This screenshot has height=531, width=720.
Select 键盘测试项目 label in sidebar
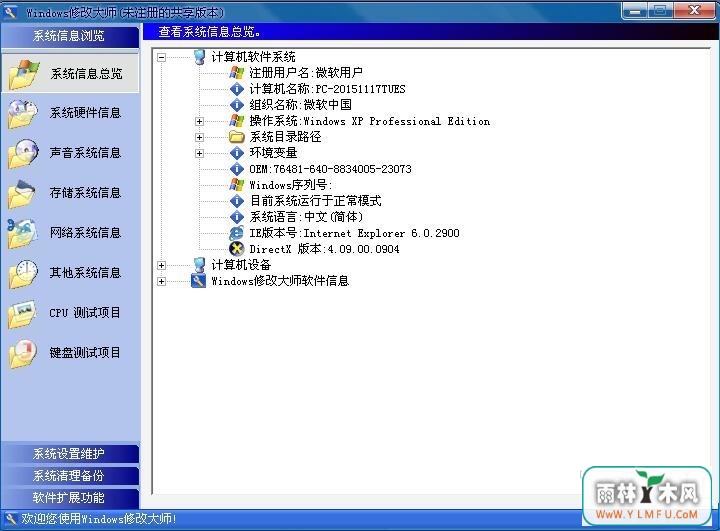pos(85,353)
